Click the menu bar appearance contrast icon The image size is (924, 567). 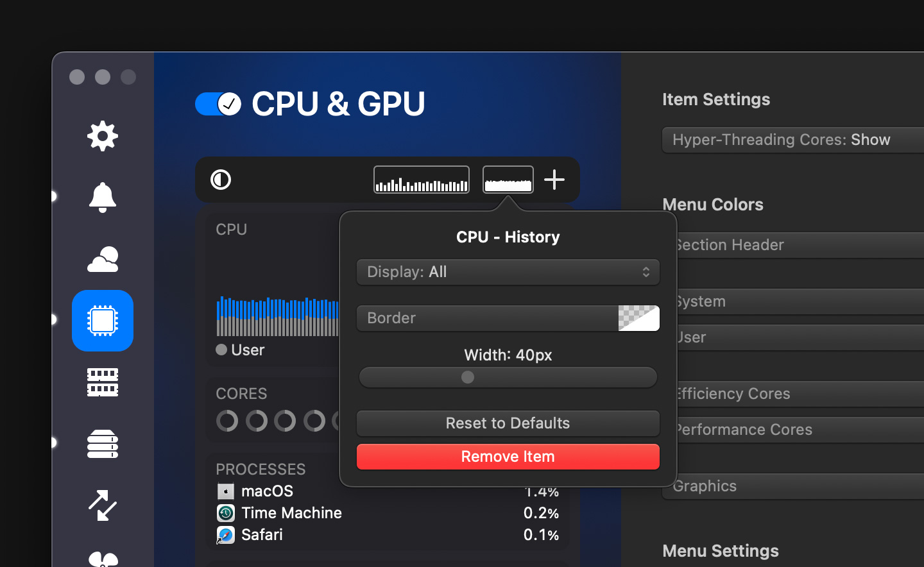pos(221,180)
